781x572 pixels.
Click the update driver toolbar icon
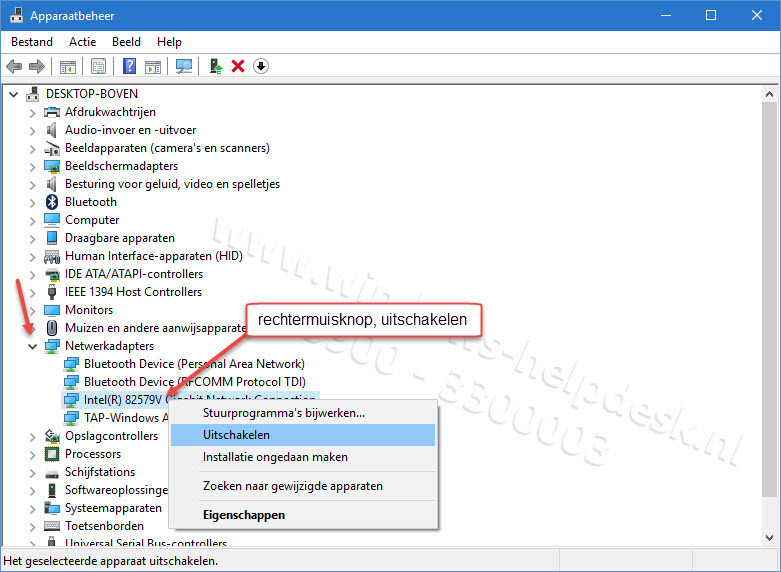point(216,66)
